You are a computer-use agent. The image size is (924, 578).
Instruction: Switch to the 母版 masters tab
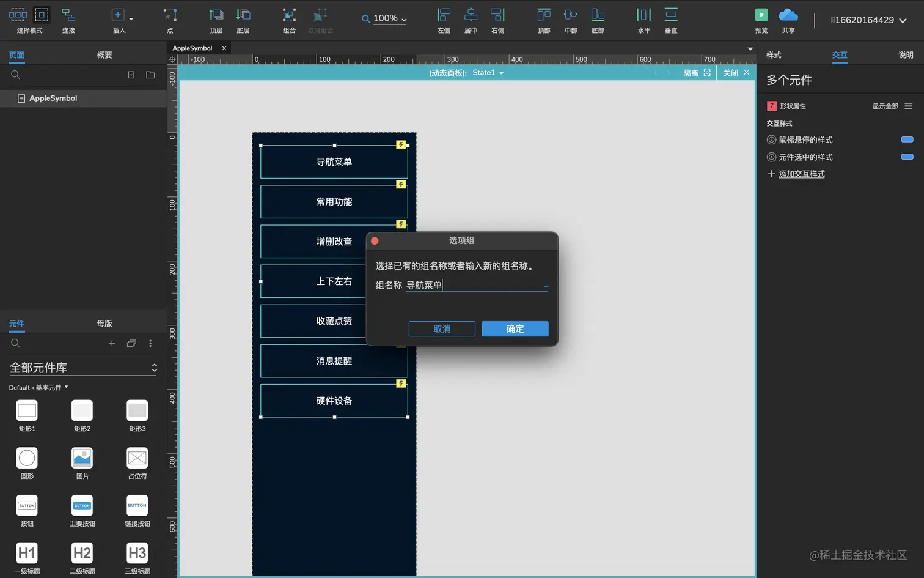pyautogui.click(x=105, y=324)
